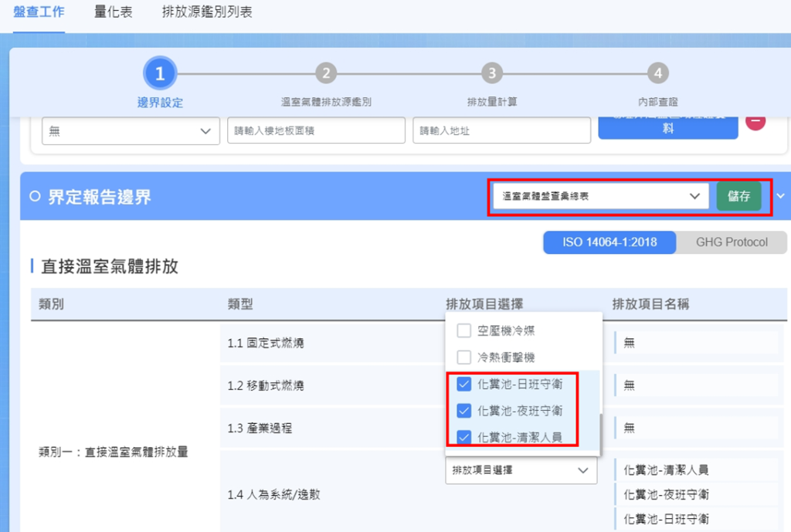This screenshot has height=532, width=791.
Task: Click the 請輸入地址 input field
Action: 501,131
